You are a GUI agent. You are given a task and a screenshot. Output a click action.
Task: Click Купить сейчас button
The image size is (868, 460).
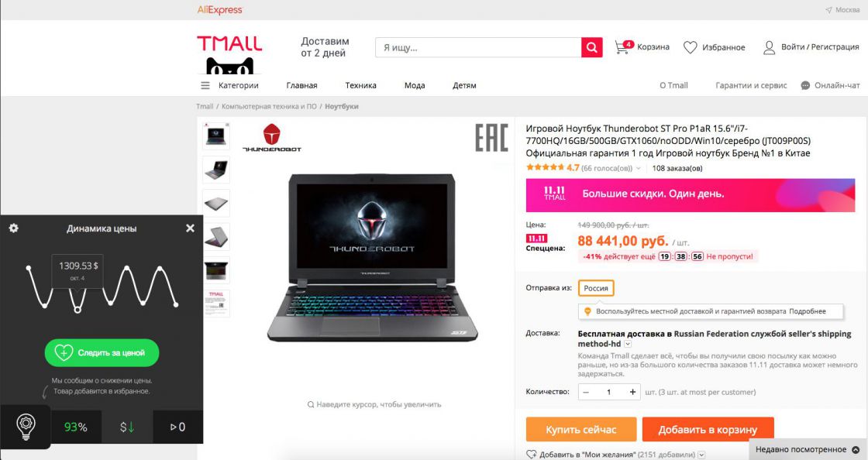tap(580, 430)
